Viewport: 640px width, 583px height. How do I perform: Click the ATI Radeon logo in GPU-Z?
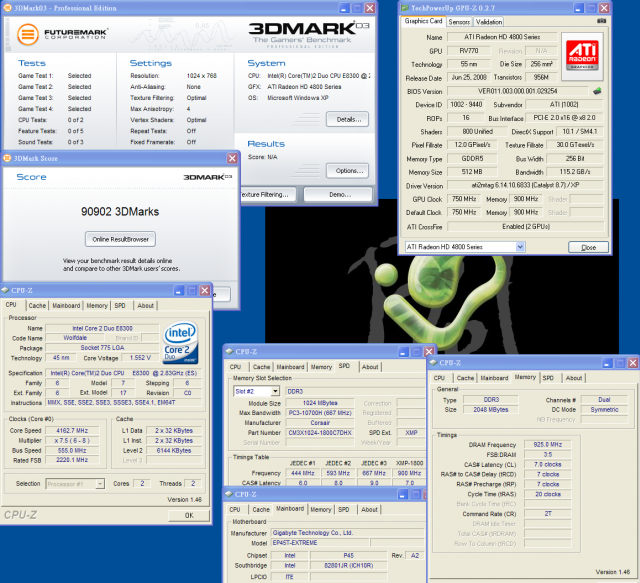(582, 56)
